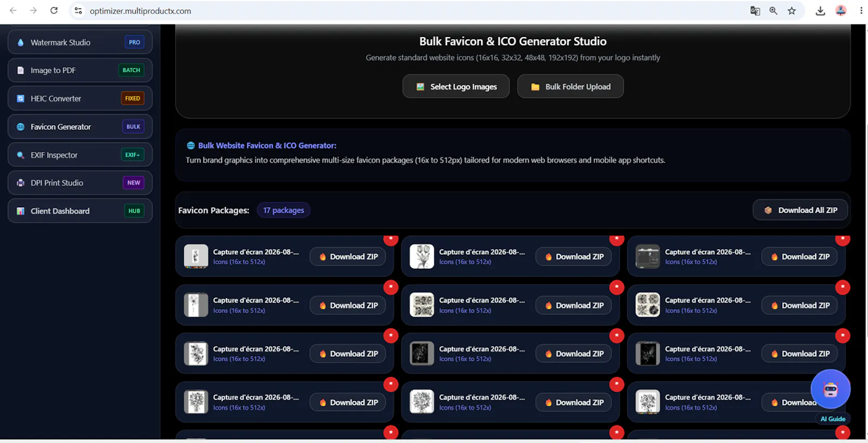
Task: Open the browser three-dot menu
Action: 860,11
